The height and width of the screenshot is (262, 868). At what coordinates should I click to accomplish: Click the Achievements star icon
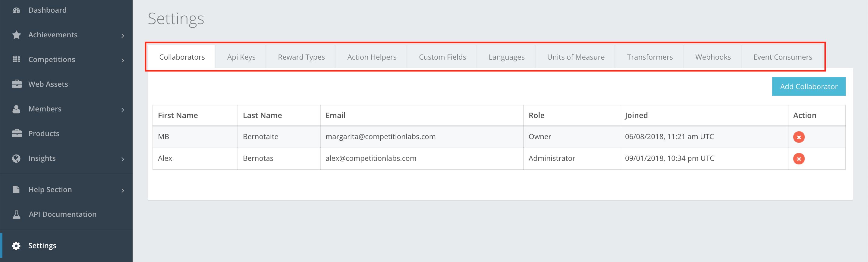point(16,35)
